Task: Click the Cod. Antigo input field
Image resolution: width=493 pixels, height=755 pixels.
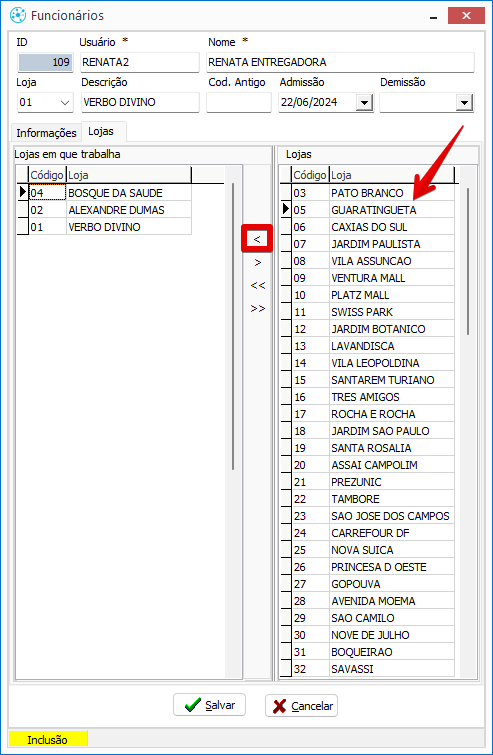Action: tap(239, 103)
